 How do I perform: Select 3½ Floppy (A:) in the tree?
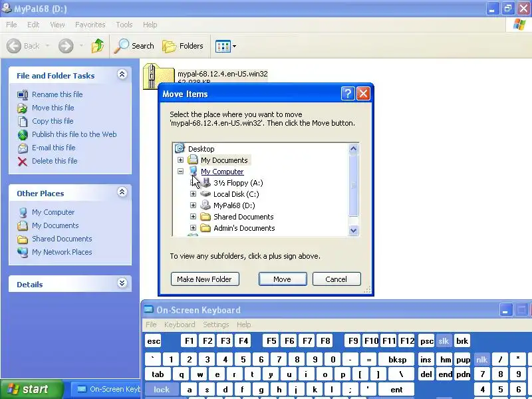[238, 183]
